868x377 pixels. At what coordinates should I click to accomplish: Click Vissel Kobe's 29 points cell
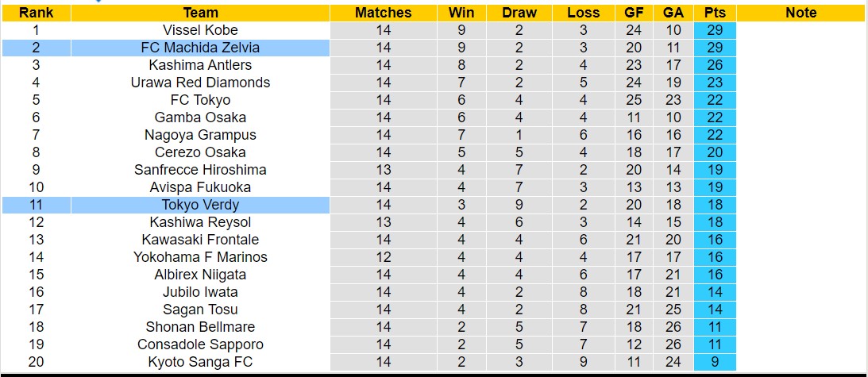[715, 30]
